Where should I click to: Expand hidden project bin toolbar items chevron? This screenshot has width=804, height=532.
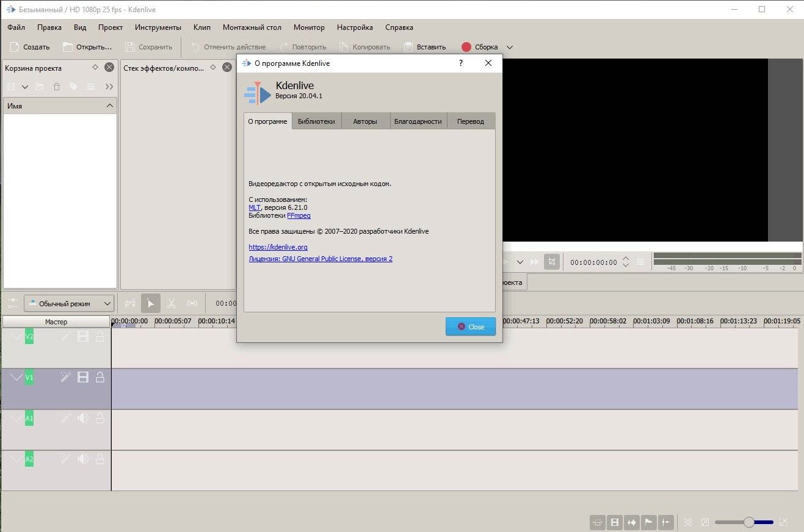109,87
